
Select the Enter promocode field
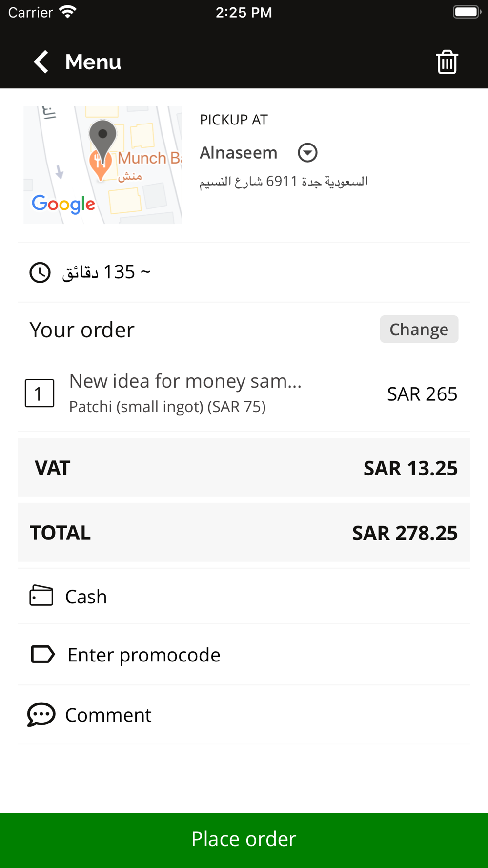pyautogui.click(x=244, y=655)
